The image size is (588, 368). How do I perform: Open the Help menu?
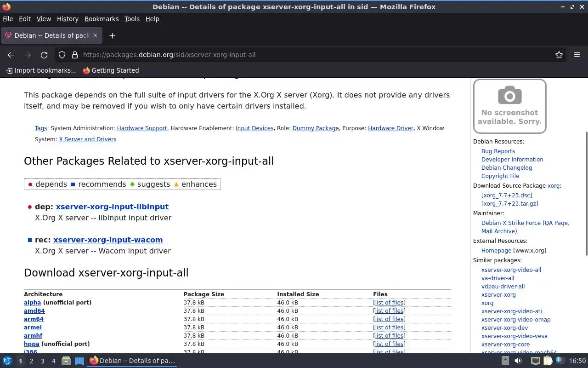[x=152, y=19]
